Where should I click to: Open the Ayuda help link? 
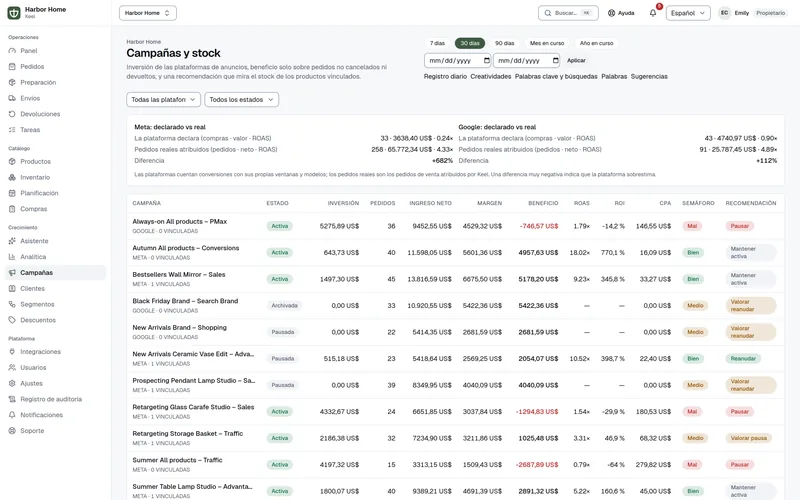[621, 13]
